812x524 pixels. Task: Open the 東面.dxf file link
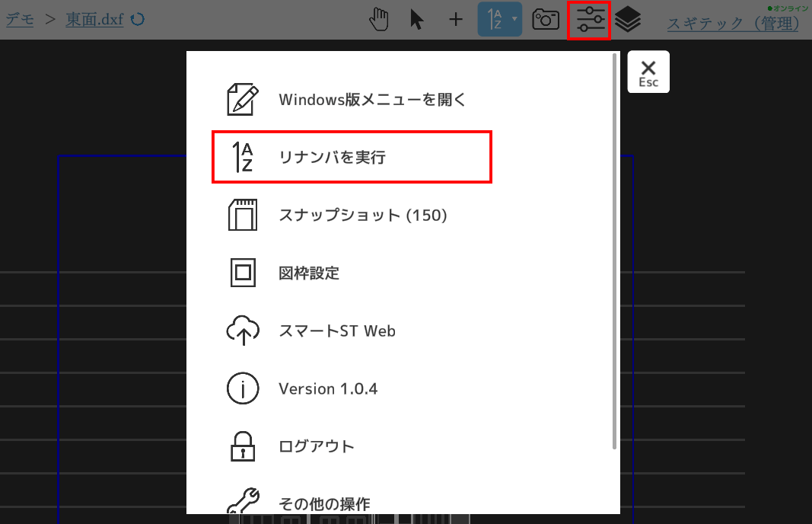coord(94,20)
